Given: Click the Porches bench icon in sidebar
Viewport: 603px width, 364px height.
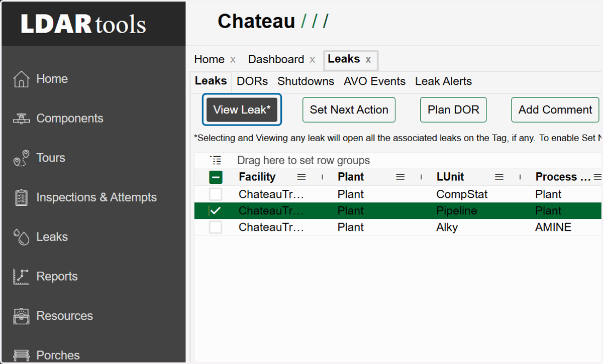Looking at the screenshot, I should coord(21,355).
